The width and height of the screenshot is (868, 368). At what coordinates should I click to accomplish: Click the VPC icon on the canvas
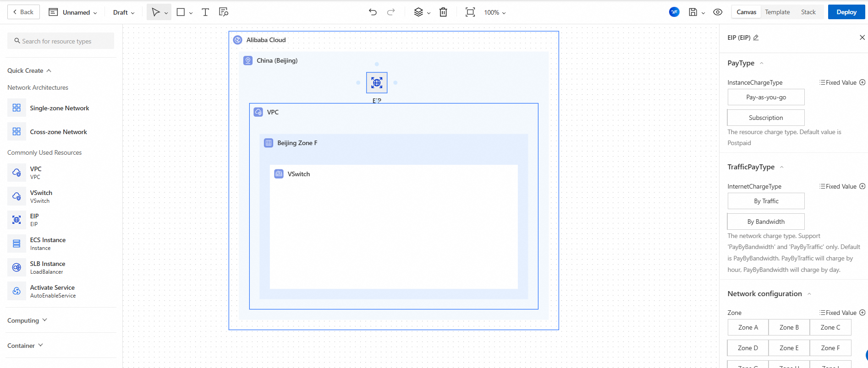(258, 112)
